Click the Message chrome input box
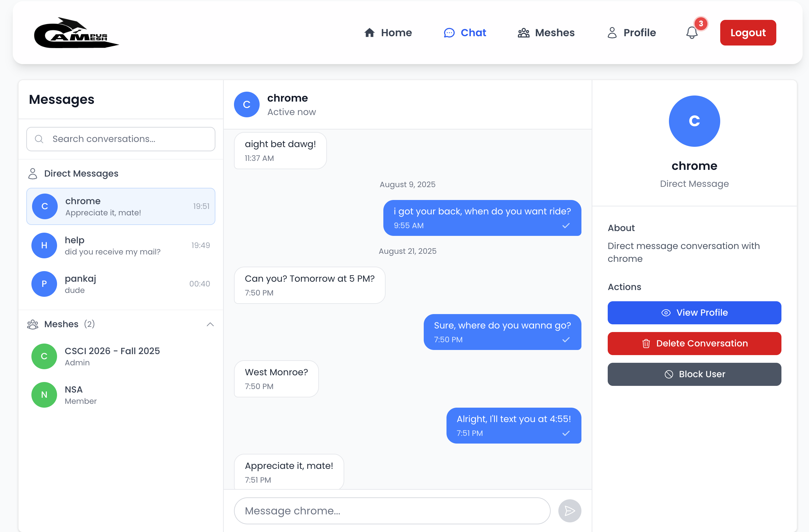 [x=392, y=511]
